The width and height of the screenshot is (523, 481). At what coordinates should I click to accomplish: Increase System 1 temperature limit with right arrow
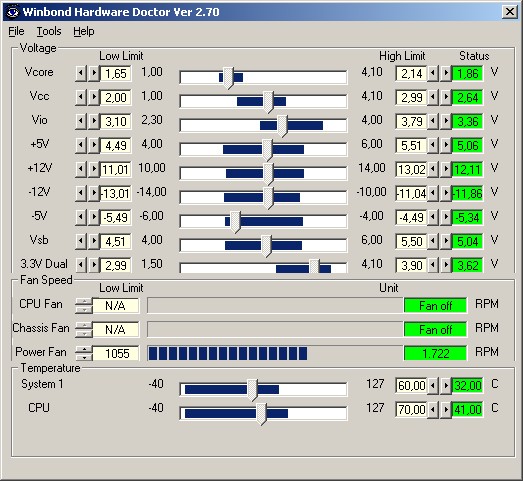(x=446, y=385)
